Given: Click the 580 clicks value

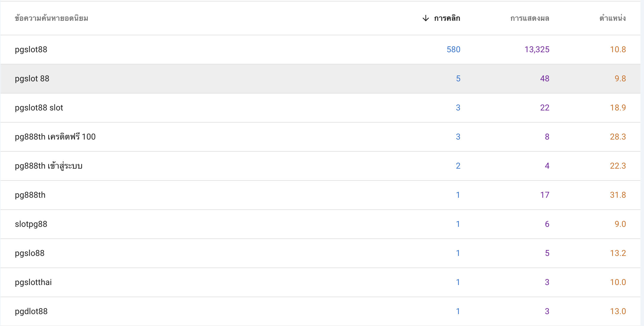Looking at the screenshot, I should pos(453,50).
